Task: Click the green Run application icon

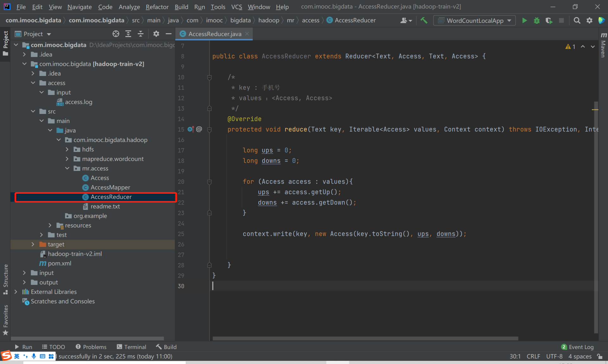Action: click(x=524, y=21)
